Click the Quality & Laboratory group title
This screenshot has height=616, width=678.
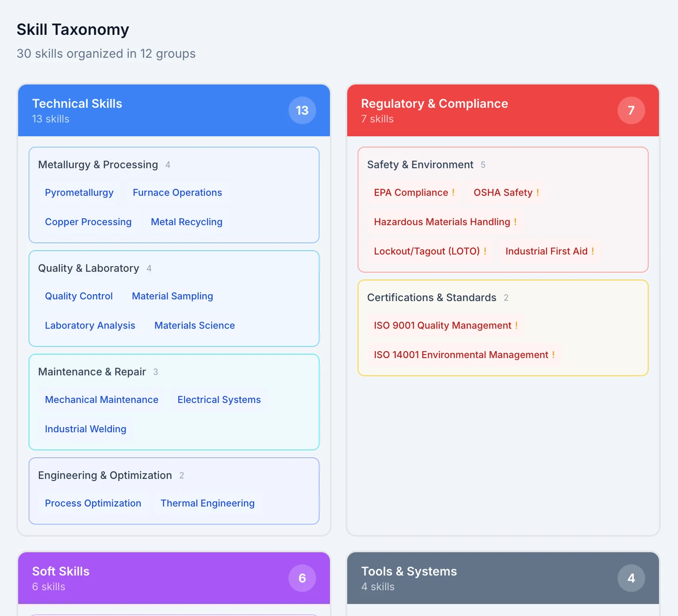click(x=89, y=269)
